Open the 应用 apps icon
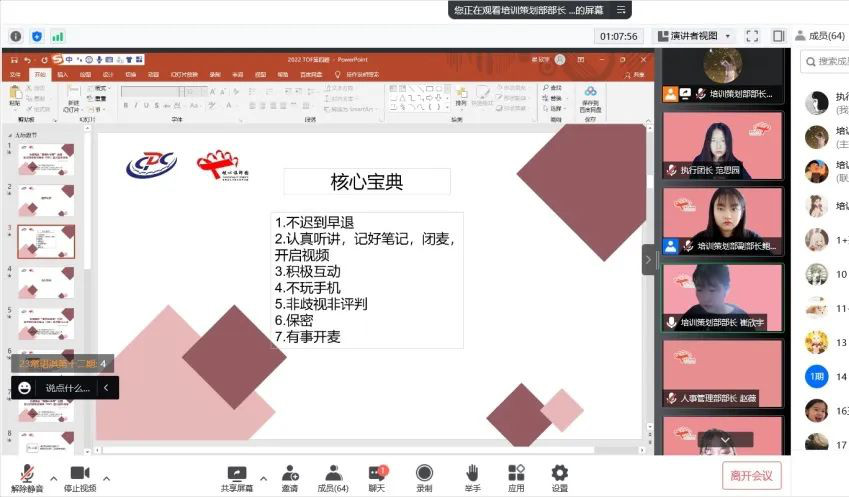849x497 pixels. pyautogui.click(x=516, y=474)
